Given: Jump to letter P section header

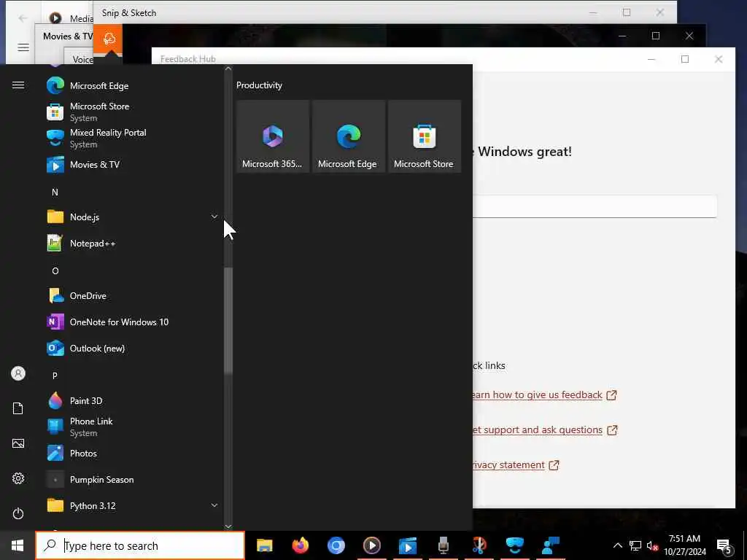Looking at the screenshot, I should [x=55, y=376].
